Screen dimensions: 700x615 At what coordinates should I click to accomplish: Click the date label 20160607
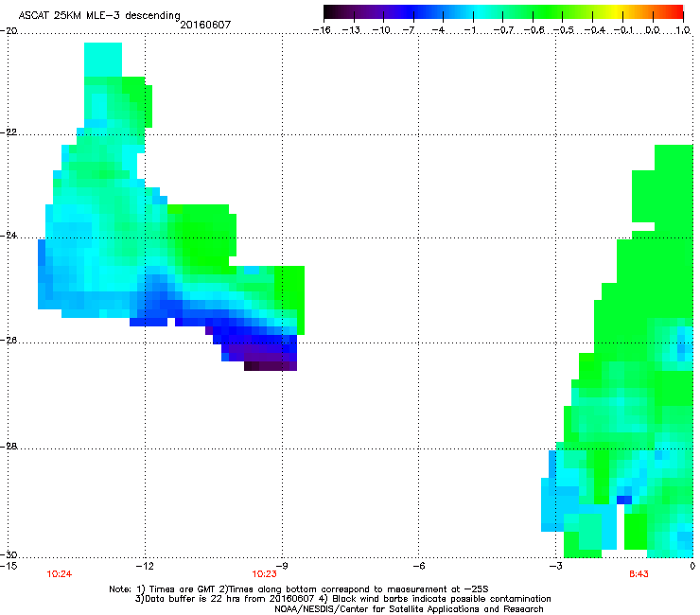[x=205, y=25]
